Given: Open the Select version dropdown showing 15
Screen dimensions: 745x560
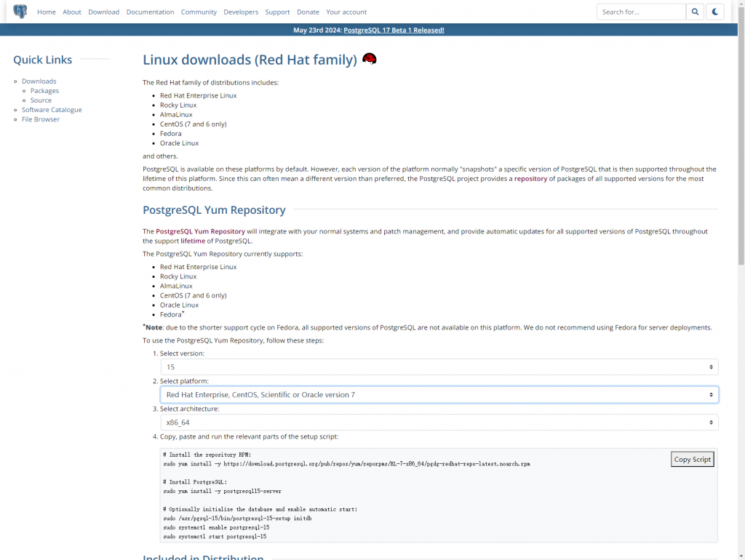Looking at the screenshot, I should 439,367.
